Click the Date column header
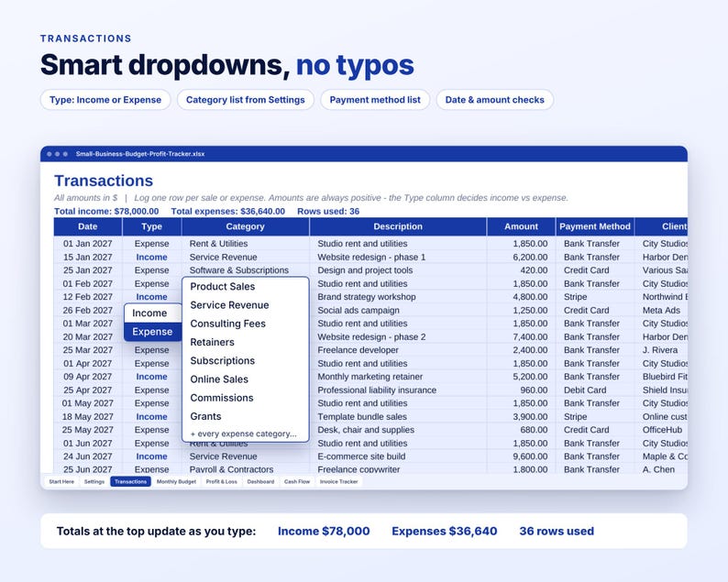The height and width of the screenshot is (582, 728). coord(88,226)
